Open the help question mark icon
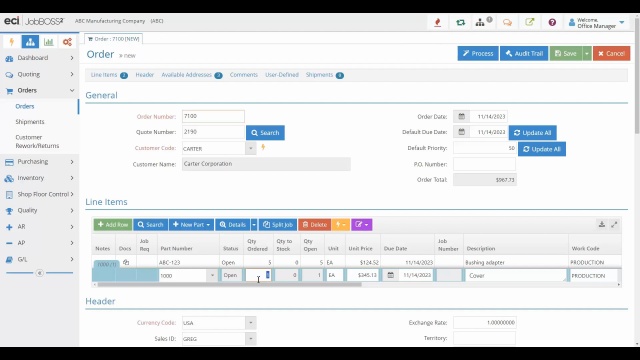 pos(552,22)
